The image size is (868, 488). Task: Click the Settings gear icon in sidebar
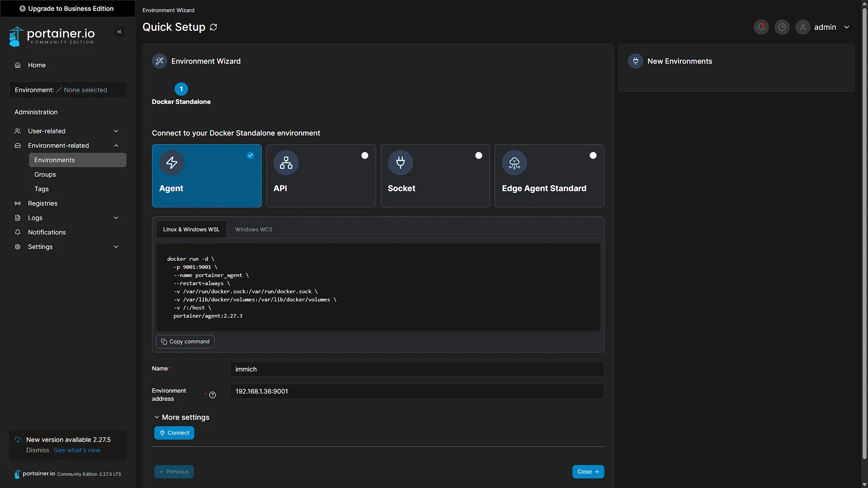pyautogui.click(x=18, y=247)
